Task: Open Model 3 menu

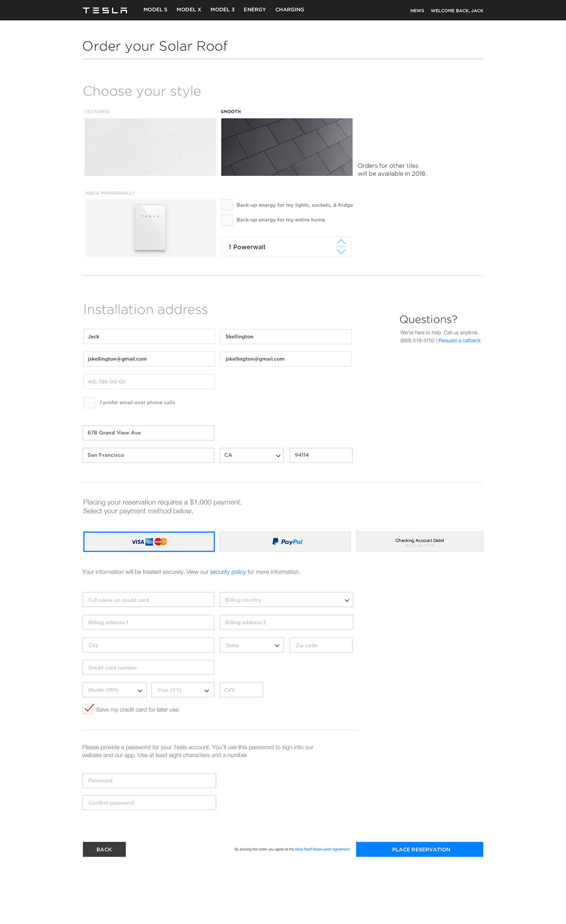Action: point(222,9)
